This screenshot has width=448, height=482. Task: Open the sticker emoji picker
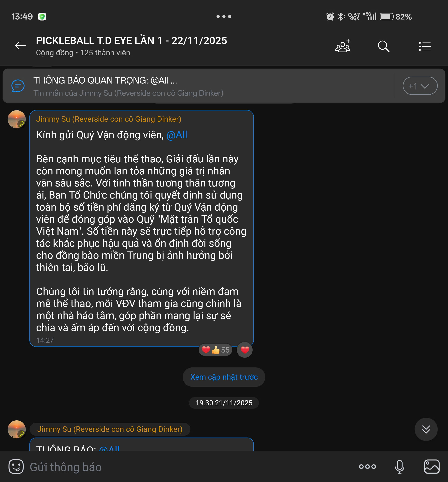click(16, 466)
